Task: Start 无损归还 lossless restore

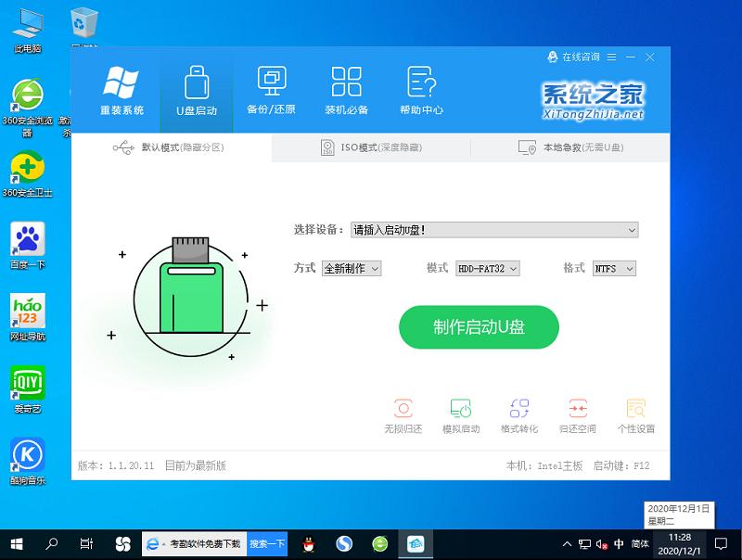Action: coord(403,414)
